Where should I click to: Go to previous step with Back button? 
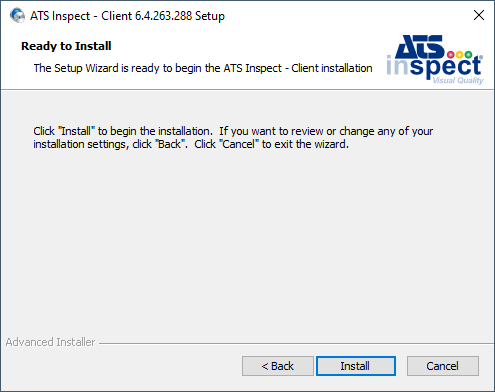[278, 366]
